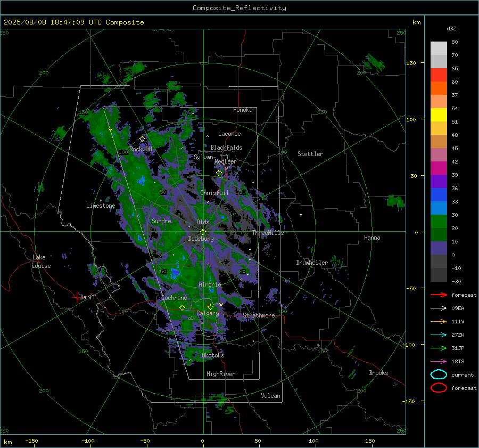Click the Blackfalds city label
The image size is (479, 448).
pyautogui.click(x=226, y=148)
